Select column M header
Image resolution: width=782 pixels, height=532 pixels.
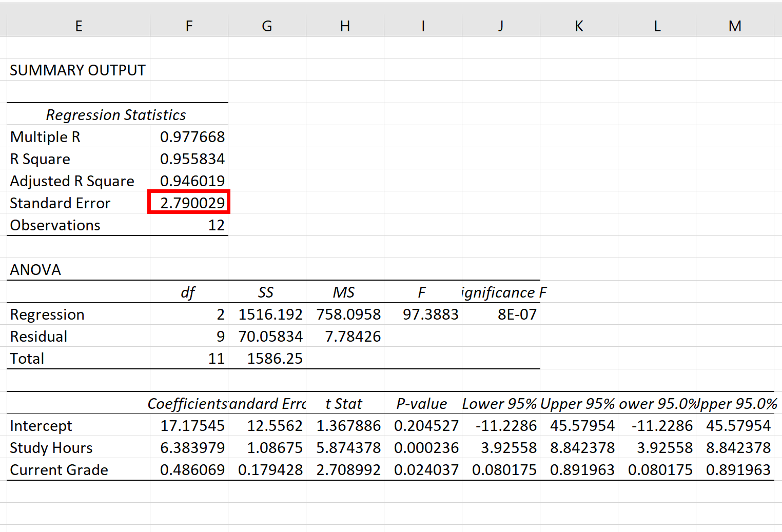coord(735,26)
